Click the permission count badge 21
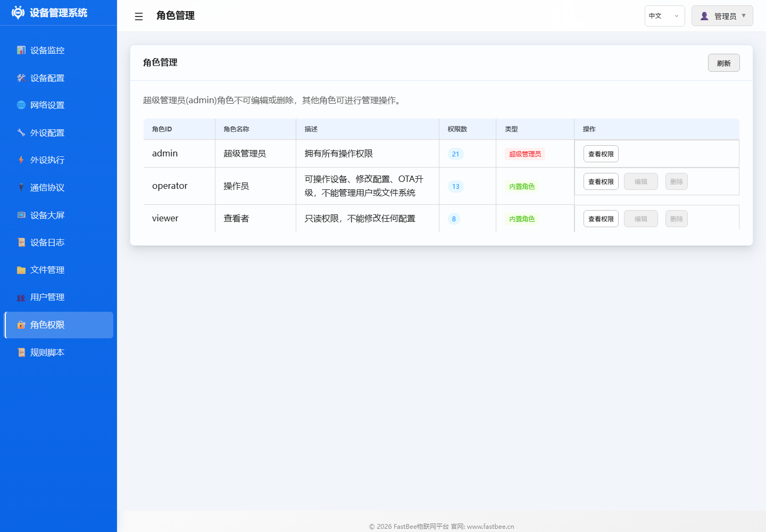 click(x=455, y=154)
